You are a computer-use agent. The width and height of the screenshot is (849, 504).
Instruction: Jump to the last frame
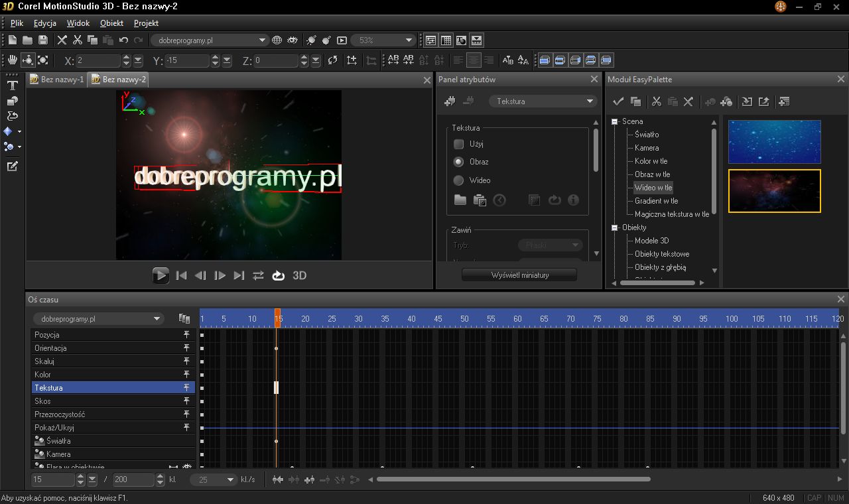click(x=239, y=275)
